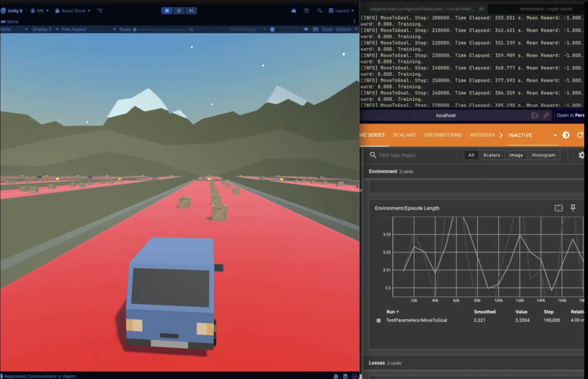This screenshot has width=588, height=379.
Task: Select the DISTRIBUTIONS TensorBoard tab
Action: 443,135
